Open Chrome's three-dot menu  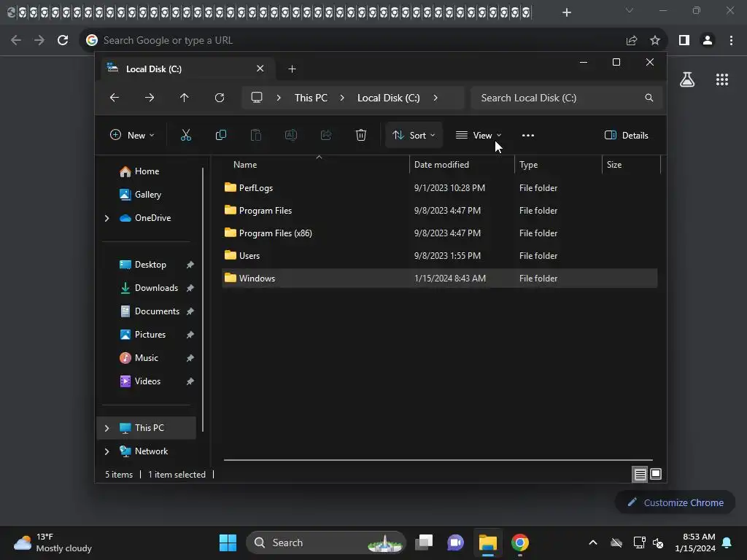[731, 41]
